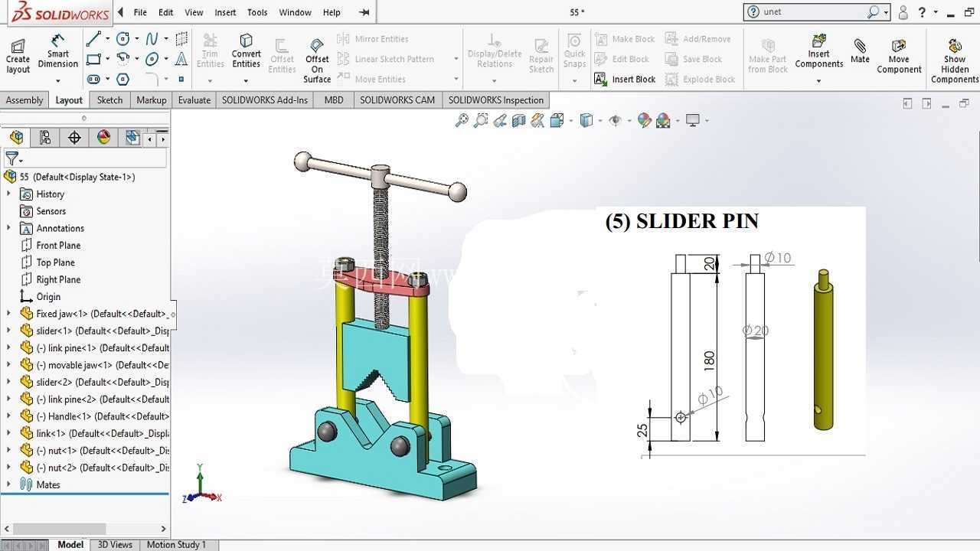Expand the movable jaw<1> component
Screen dimensions: 980x551
click(x=9, y=365)
